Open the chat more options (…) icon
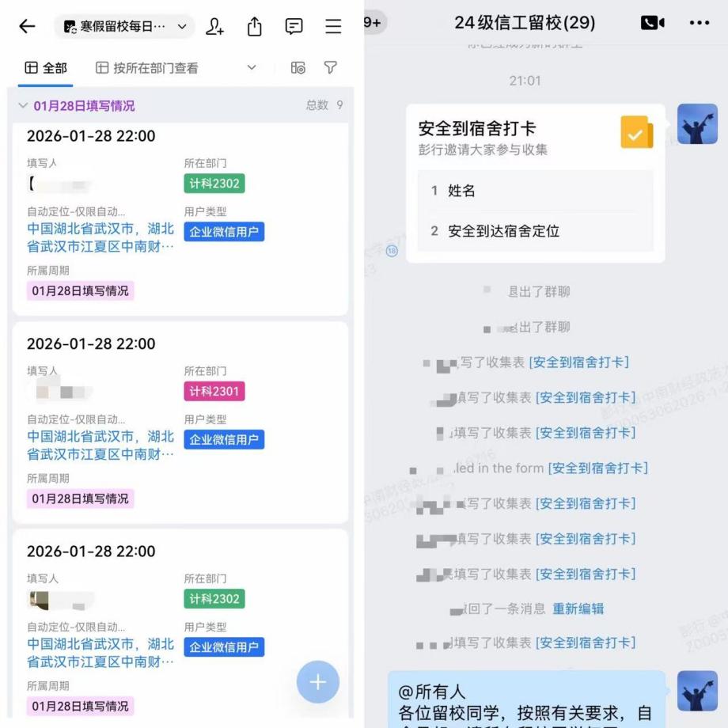 (x=699, y=23)
